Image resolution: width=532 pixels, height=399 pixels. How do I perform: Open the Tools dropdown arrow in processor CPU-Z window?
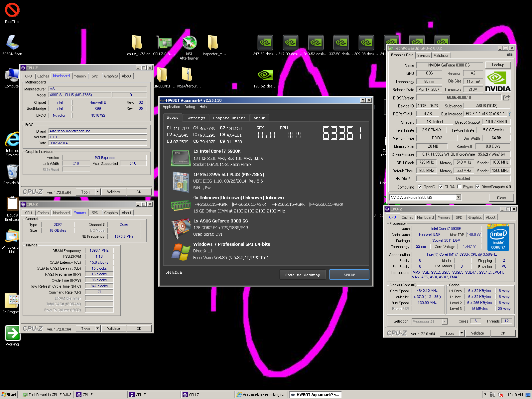(x=462, y=333)
